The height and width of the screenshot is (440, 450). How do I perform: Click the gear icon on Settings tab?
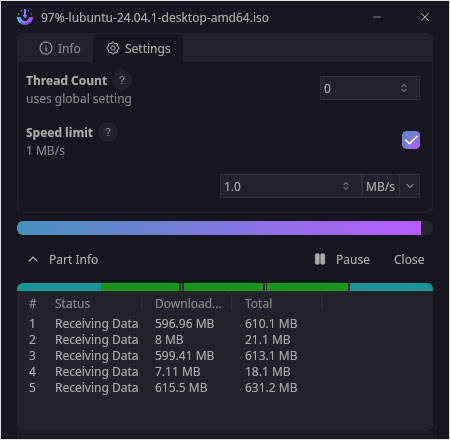point(113,48)
